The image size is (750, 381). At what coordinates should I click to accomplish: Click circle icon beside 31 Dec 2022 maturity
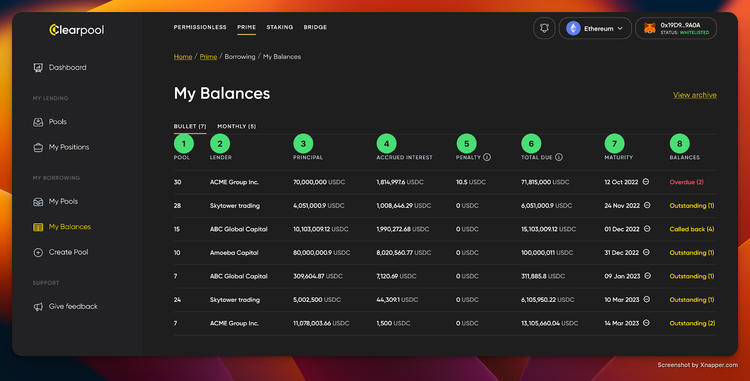click(646, 252)
